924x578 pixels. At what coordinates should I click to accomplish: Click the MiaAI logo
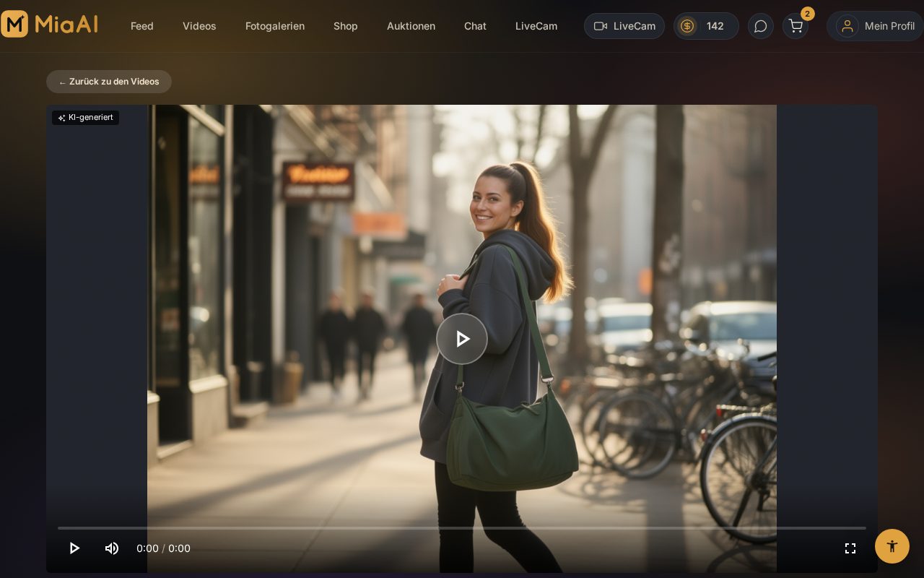pos(49,25)
